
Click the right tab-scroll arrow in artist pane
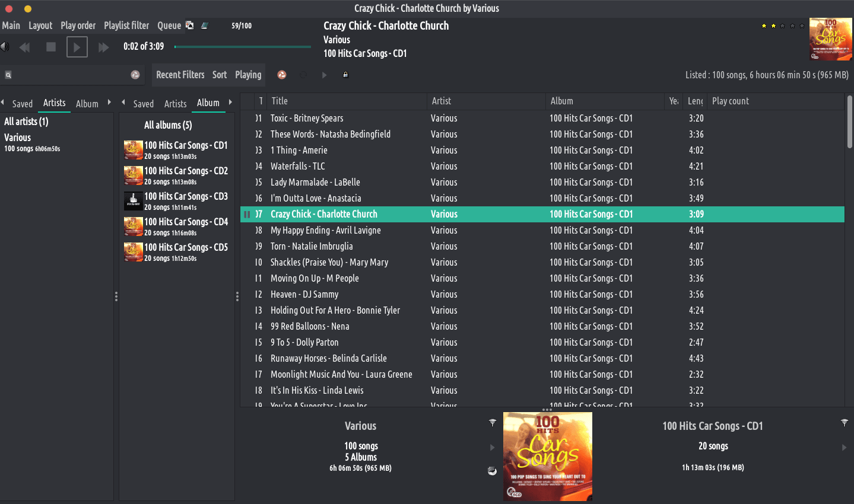click(109, 103)
